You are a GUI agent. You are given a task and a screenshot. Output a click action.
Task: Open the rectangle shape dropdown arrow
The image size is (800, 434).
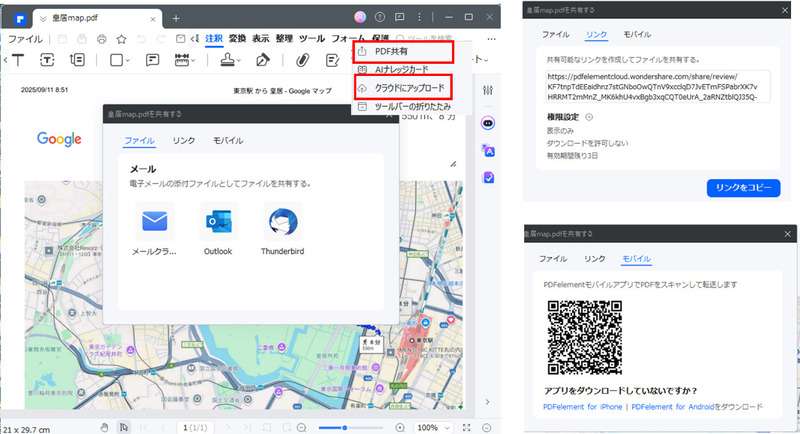click(128, 61)
